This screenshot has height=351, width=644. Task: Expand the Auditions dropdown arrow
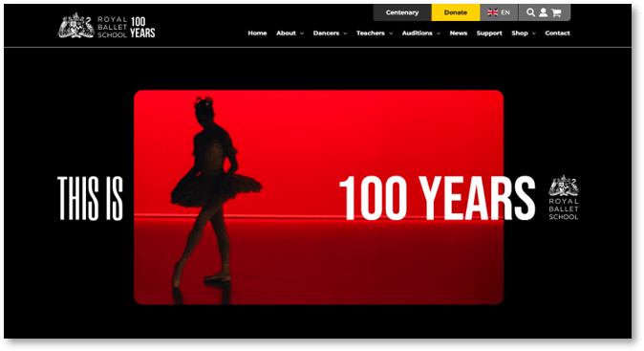click(x=439, y=33)
